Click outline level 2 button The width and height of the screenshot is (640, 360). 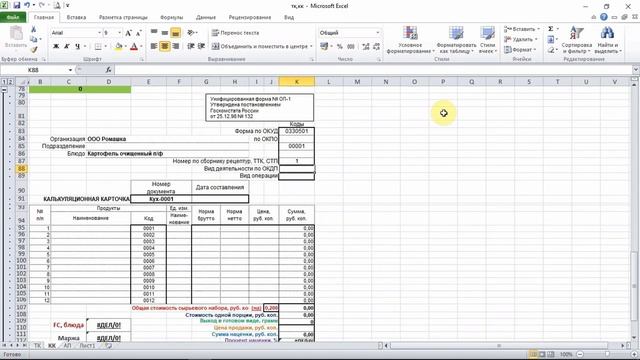[11, 82]
